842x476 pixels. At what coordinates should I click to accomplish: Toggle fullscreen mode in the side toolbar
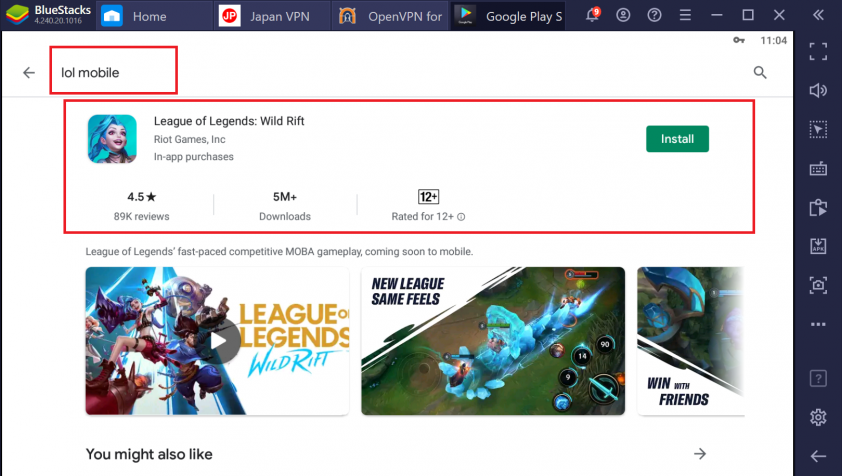tap(818, 52)
